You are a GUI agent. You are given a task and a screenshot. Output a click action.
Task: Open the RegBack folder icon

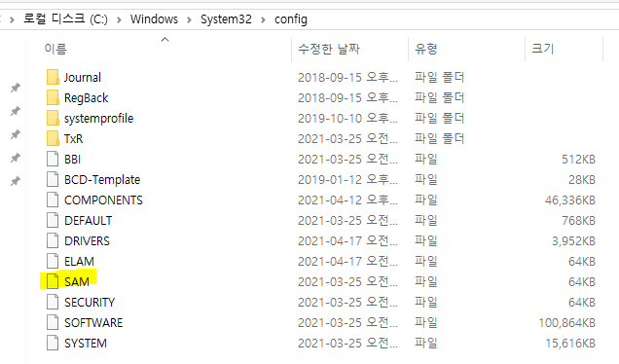tap(53, 97)
